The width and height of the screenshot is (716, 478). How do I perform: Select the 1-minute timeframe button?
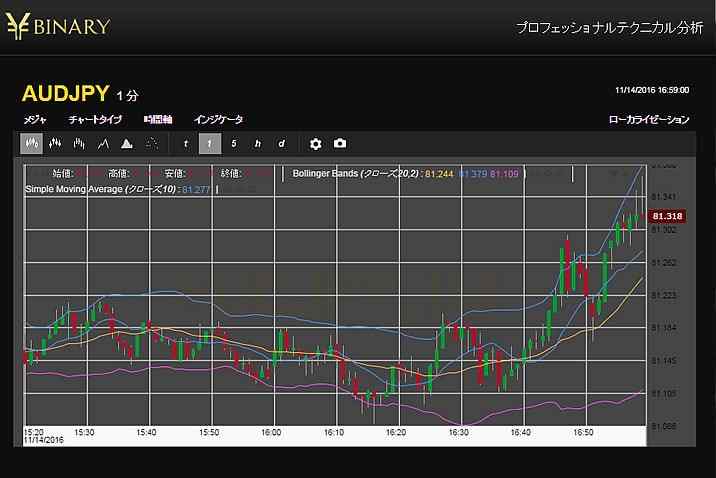pos(210,143)
